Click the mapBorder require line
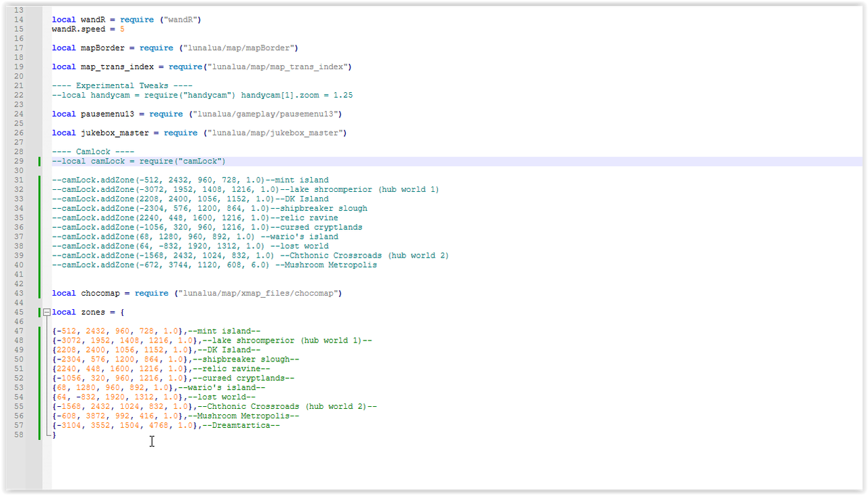Image resolution: width=868 pixels, height=495 pixels. (175, 48)
